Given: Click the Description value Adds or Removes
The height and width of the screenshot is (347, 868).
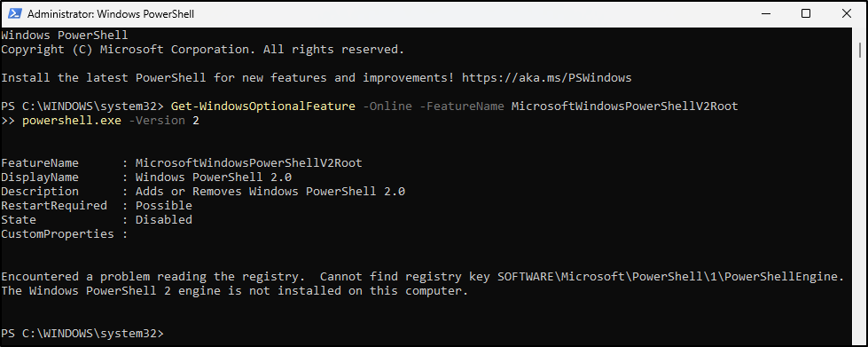Looking at the screenshot, I should pos(189,191).
